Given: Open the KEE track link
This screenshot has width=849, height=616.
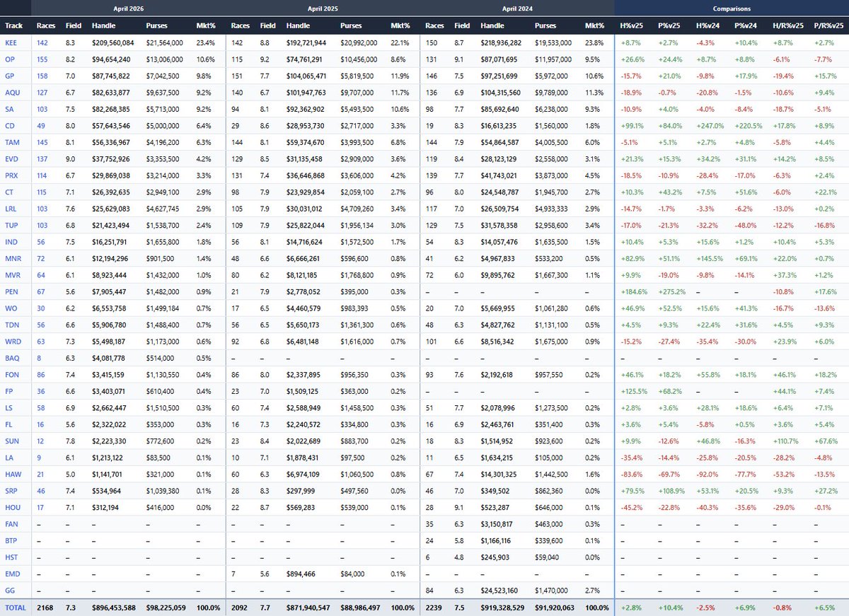Looking at the screenshot, I should [x=11, y=43].
